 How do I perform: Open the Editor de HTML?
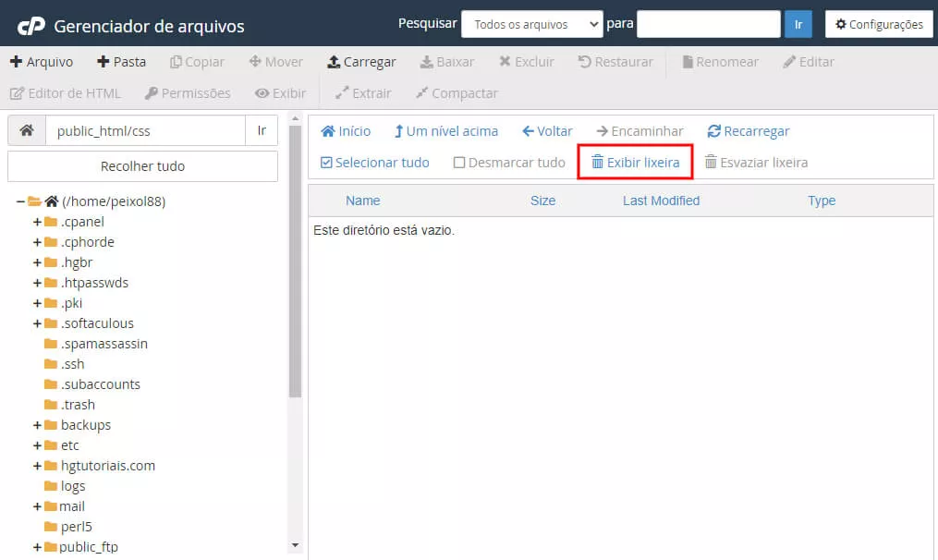[66, 93]
